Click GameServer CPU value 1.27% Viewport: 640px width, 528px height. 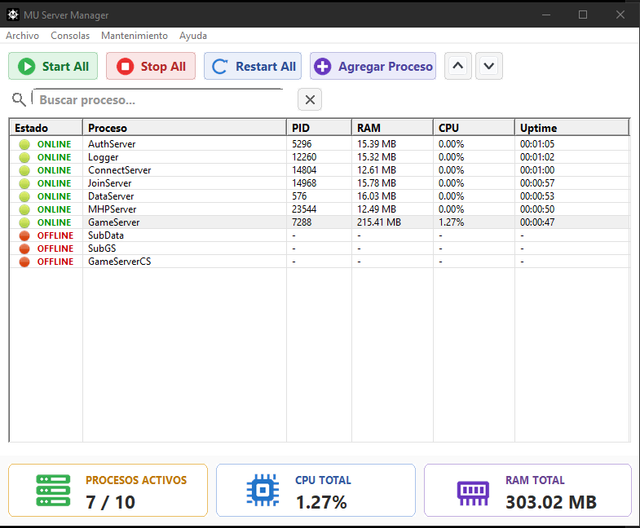[x=451, y=222]
